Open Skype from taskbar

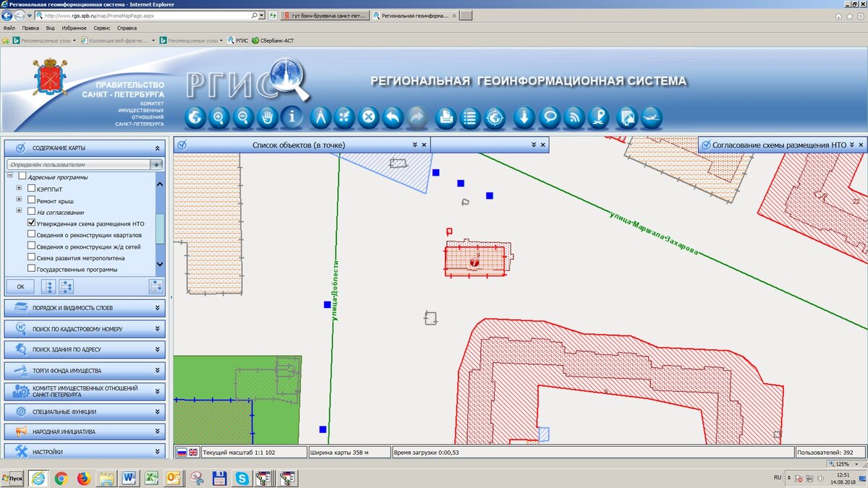(242, 478)
